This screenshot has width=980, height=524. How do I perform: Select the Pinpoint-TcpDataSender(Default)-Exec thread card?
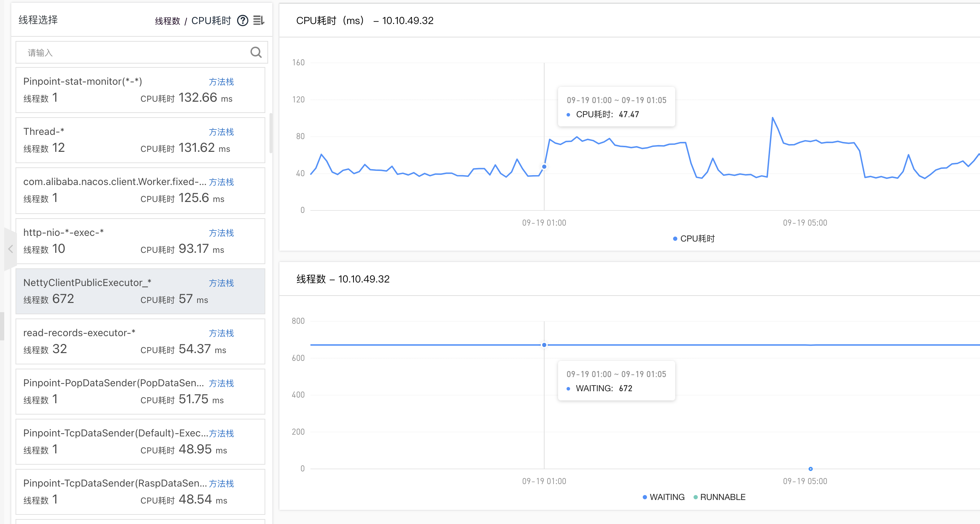[140, 442]
